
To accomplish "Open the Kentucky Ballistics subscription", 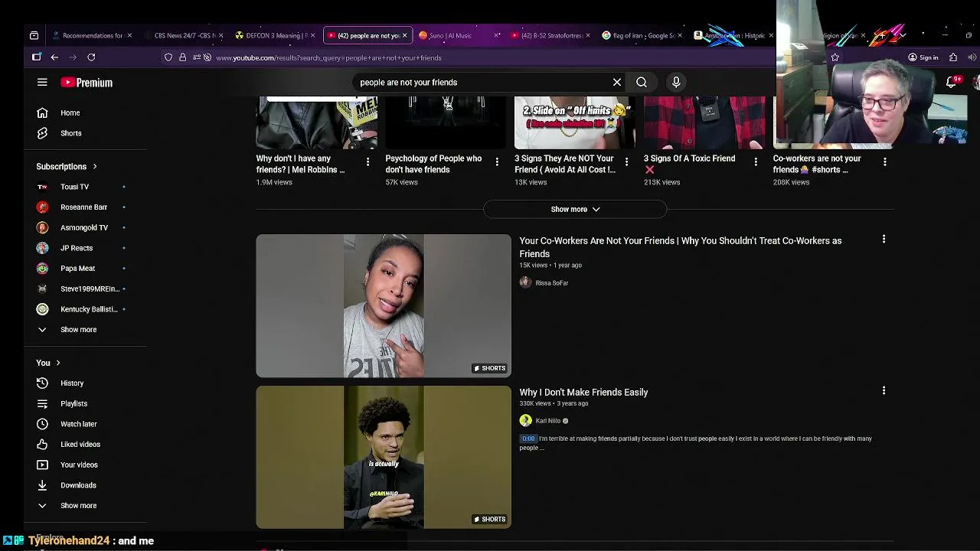I will point(89,309).
